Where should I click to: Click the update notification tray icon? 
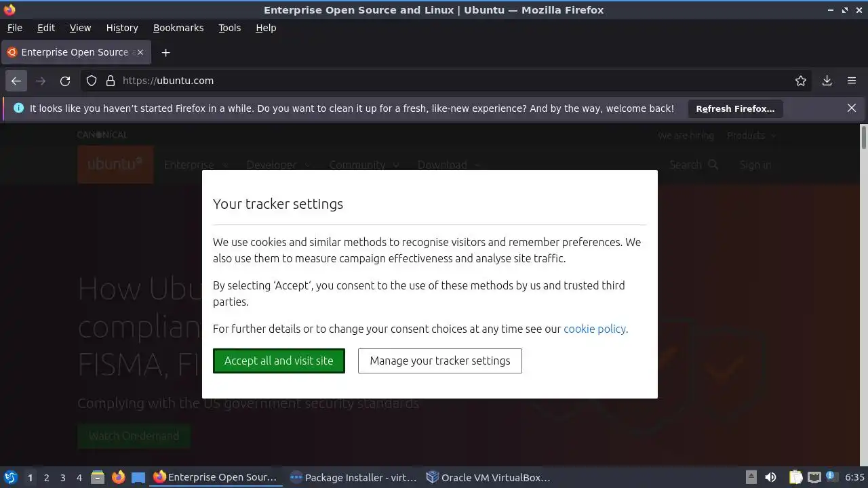pos(831,477)
